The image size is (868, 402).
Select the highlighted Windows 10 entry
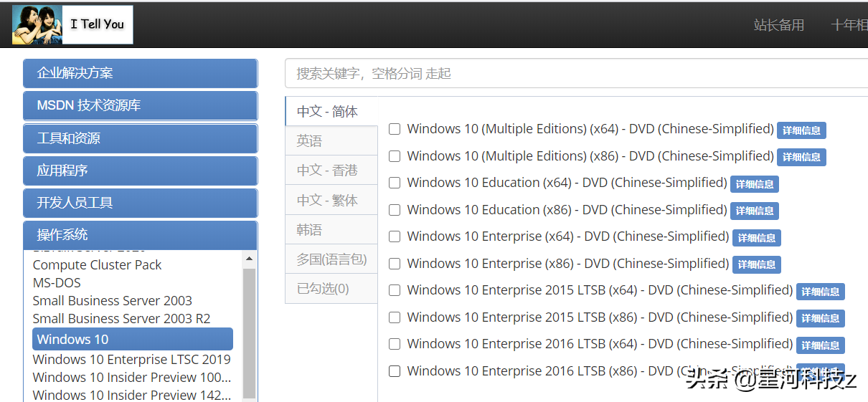133,339
